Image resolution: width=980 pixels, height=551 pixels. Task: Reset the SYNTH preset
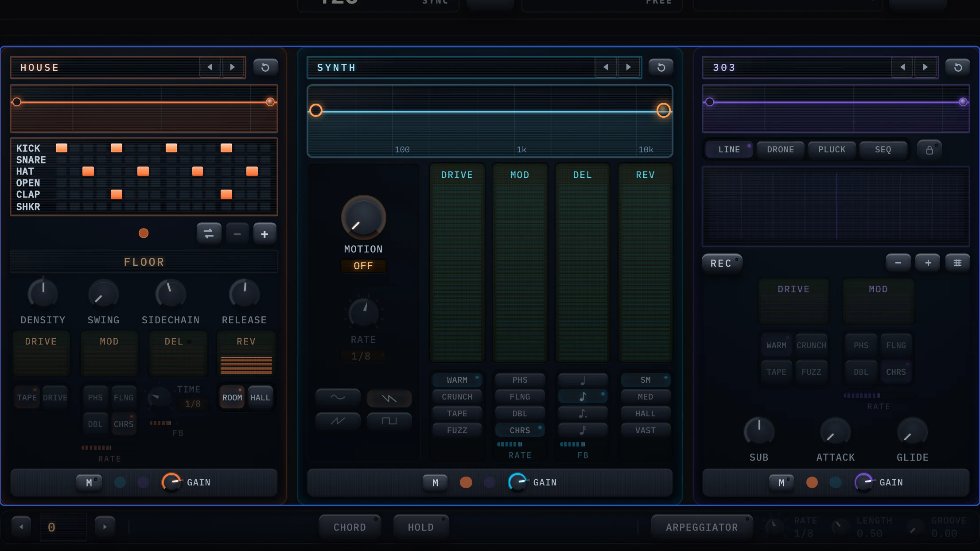point(661,67)
